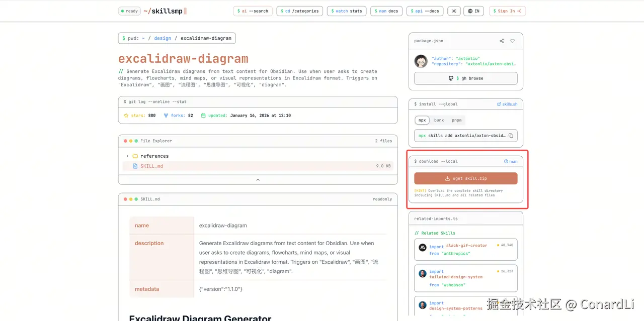The height and width of the screenshot is (321, 644).
Task: Click the calendar icon beside updated
Action: point(204,116)
